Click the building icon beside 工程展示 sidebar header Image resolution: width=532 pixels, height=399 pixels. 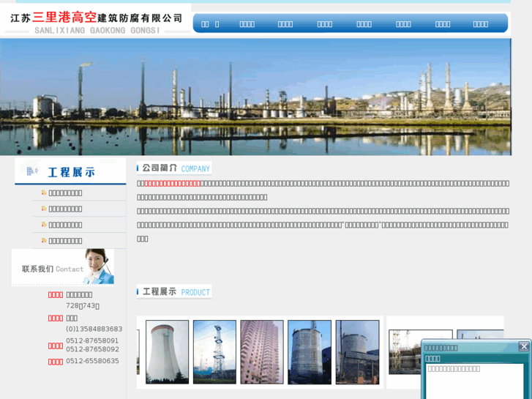32,172
